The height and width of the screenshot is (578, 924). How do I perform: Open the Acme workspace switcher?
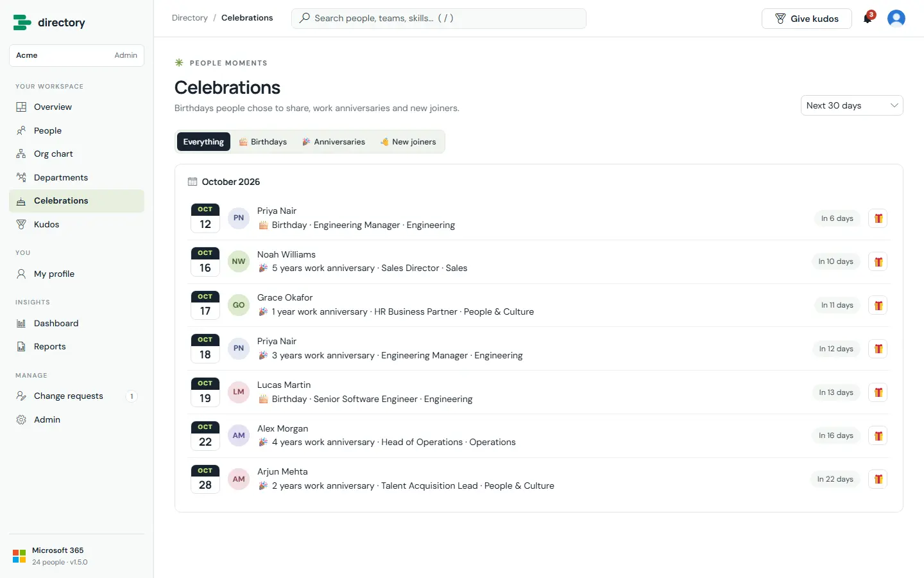coord(76,55)
